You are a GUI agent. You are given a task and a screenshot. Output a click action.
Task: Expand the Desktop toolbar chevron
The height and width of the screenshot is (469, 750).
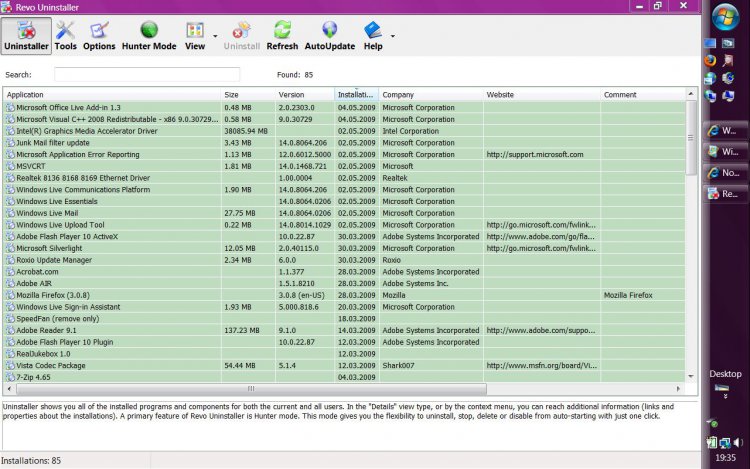coord(725,396)
